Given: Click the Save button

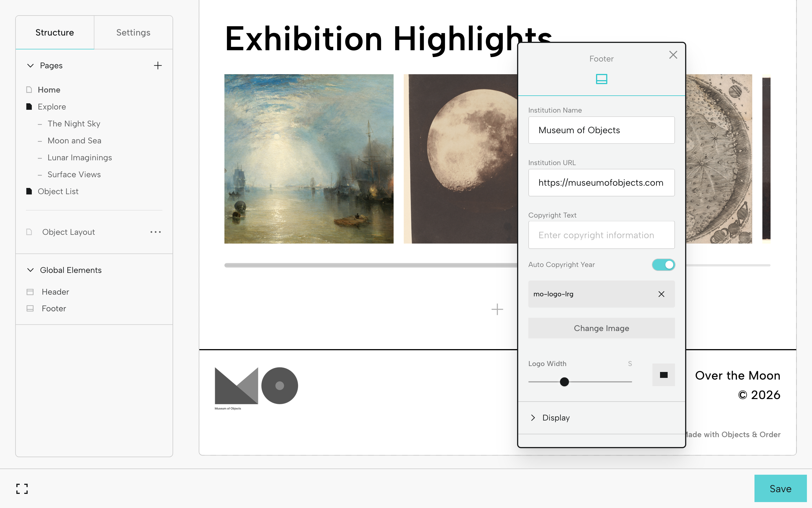Looking at the screenshot, I should (x=780, y=489).
